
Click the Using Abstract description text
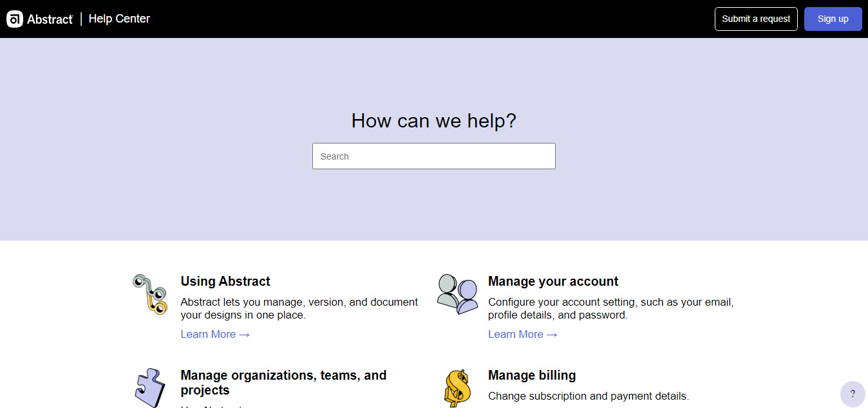299,308
